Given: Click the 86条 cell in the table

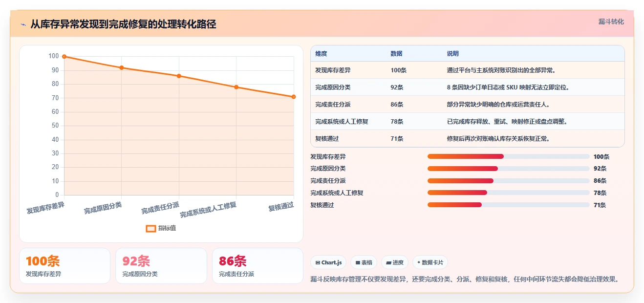Looking at the screenshot, I should [x=397, y=105].
